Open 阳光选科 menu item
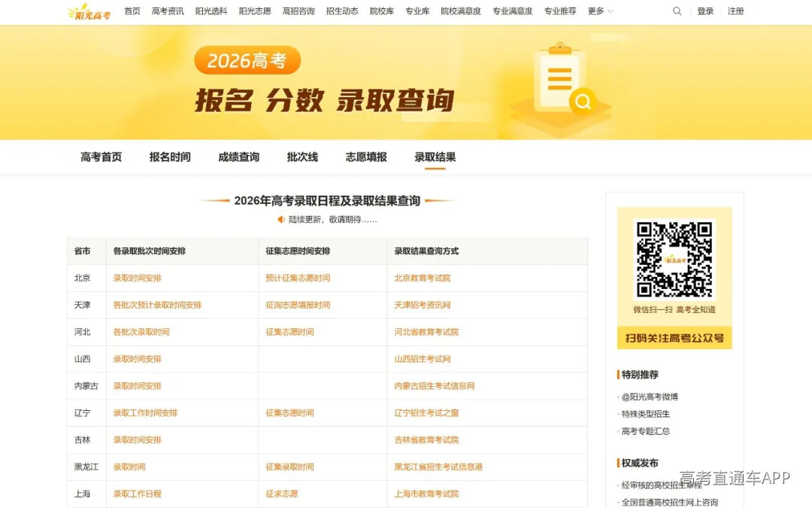This screenshot has width=812, height=508. [211, 11]
